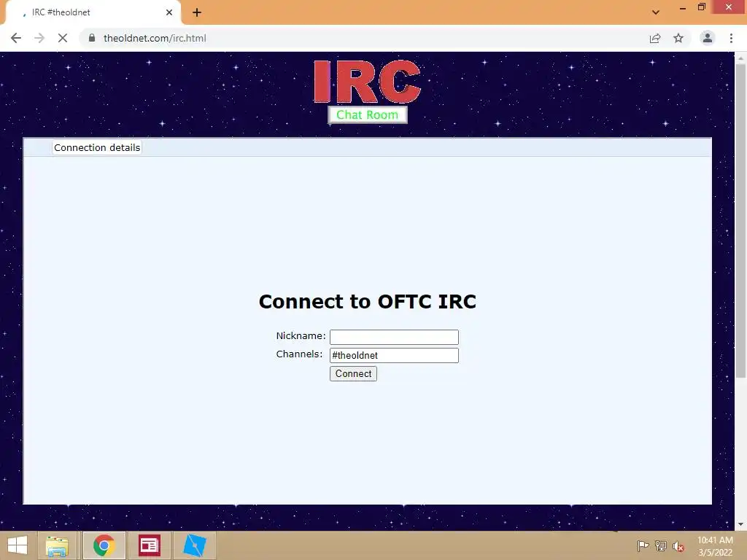The width and height of the screenshot is (747, 560).
Task: Click the Nickname label
Action: click(x=301, y=335)
